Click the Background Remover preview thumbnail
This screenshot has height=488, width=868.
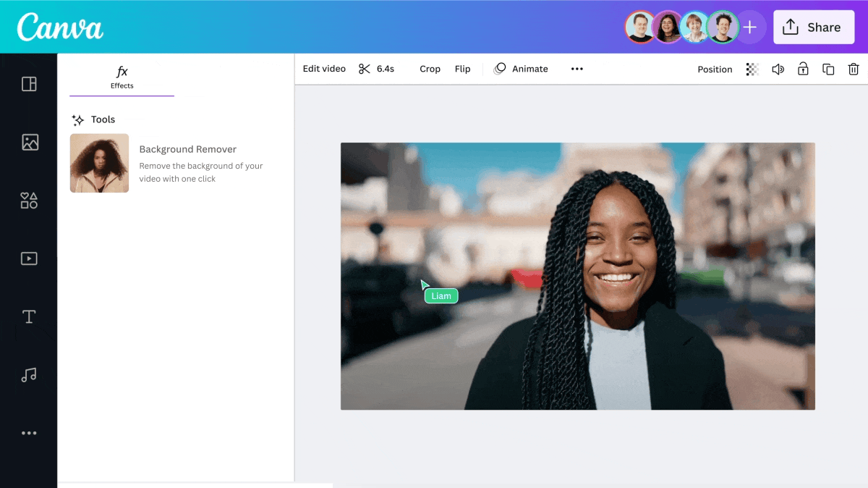(99, 163)
